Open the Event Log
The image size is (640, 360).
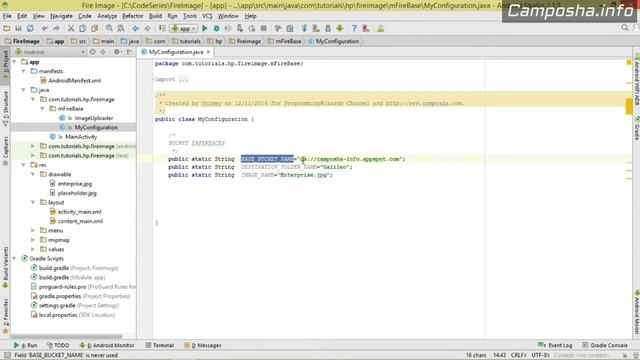pyautogui.click(x=555, y=345)
